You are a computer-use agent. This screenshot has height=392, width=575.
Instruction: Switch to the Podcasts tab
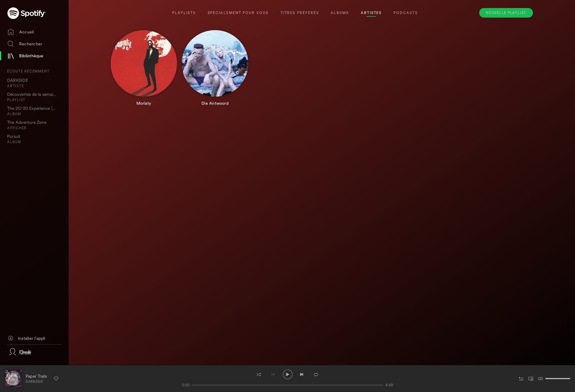tap(406, 13)
